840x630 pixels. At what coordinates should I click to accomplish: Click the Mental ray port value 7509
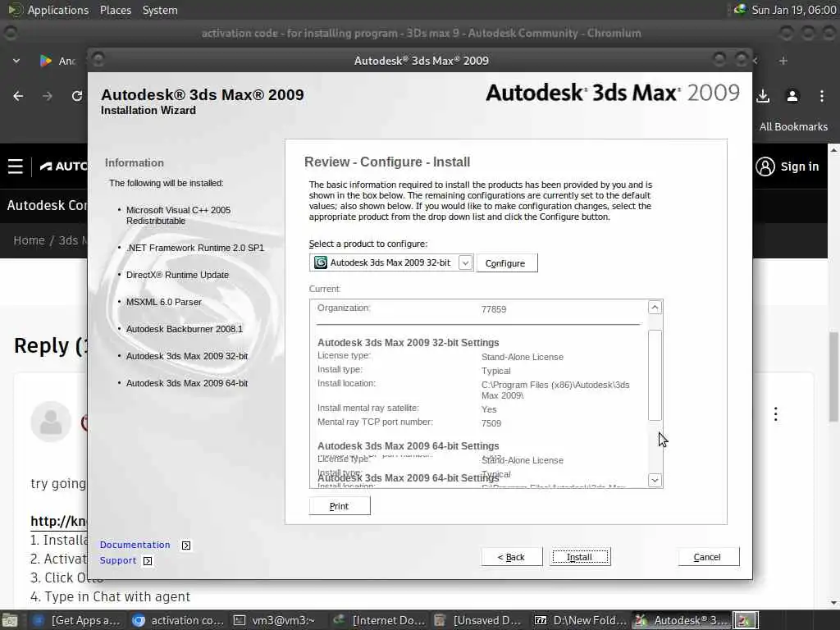491,423
